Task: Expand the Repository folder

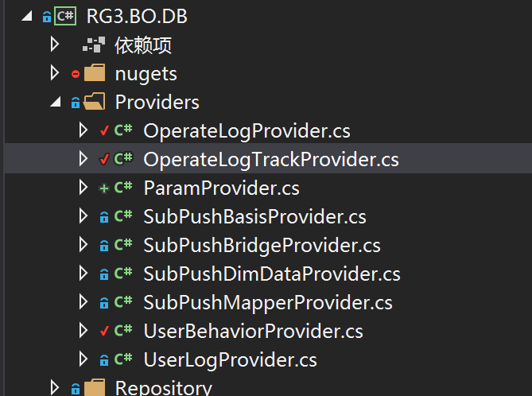Action: click(x=54, y=387)
